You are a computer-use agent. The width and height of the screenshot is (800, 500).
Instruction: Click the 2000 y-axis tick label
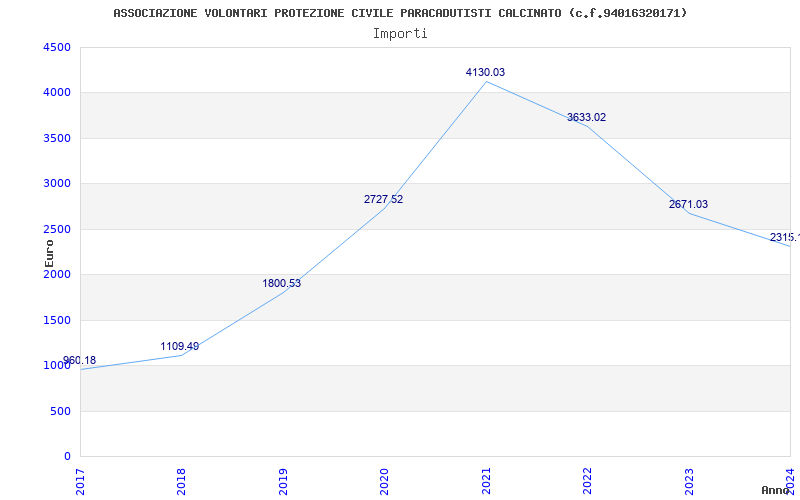(x=57, y=274)
